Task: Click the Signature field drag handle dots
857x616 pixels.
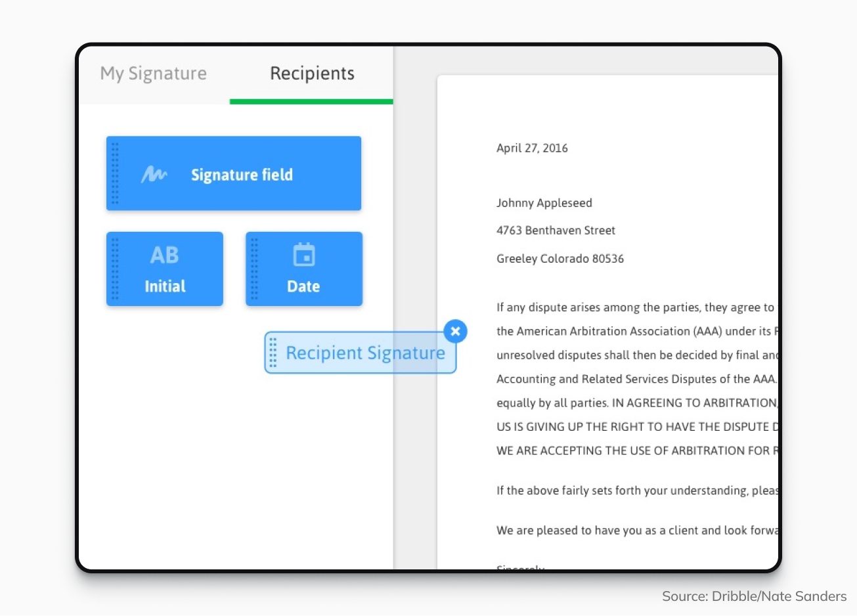Action: pyautogui.click(x=115, y=174)
